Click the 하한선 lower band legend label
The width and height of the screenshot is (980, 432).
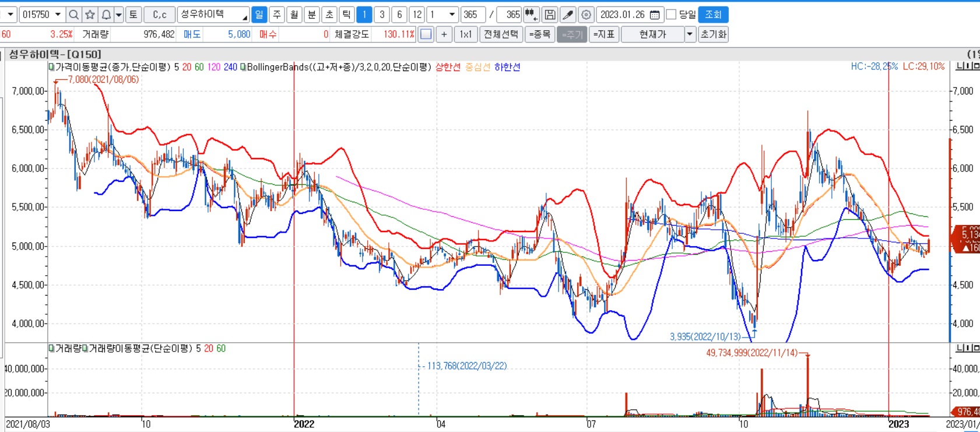click(x=507, y=67)
